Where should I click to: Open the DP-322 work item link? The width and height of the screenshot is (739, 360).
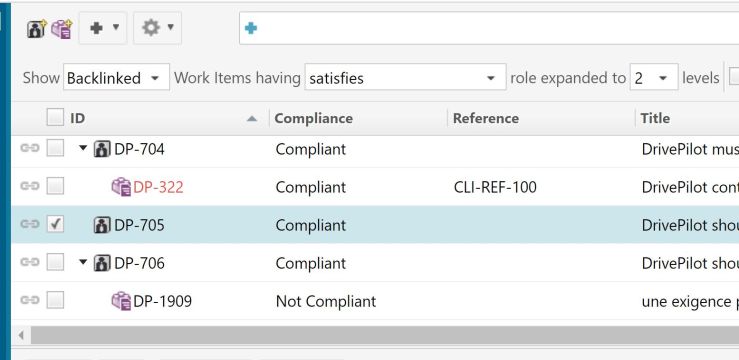point(158,188)
